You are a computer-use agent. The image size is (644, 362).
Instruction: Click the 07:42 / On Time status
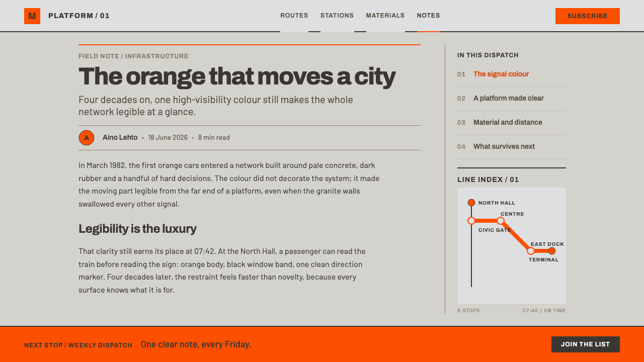(544, 311)
